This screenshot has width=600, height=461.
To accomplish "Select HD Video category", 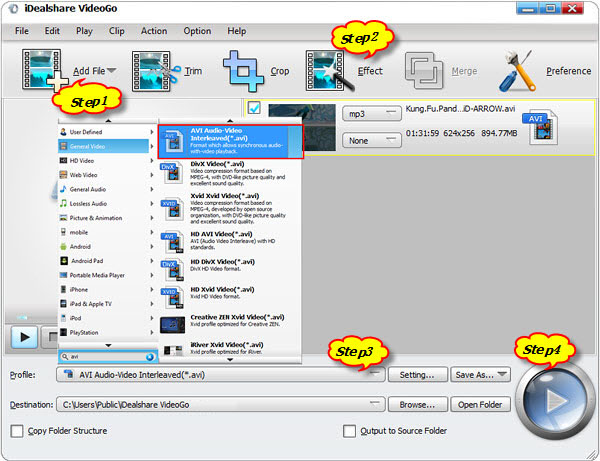I will [x=106, y=161].
